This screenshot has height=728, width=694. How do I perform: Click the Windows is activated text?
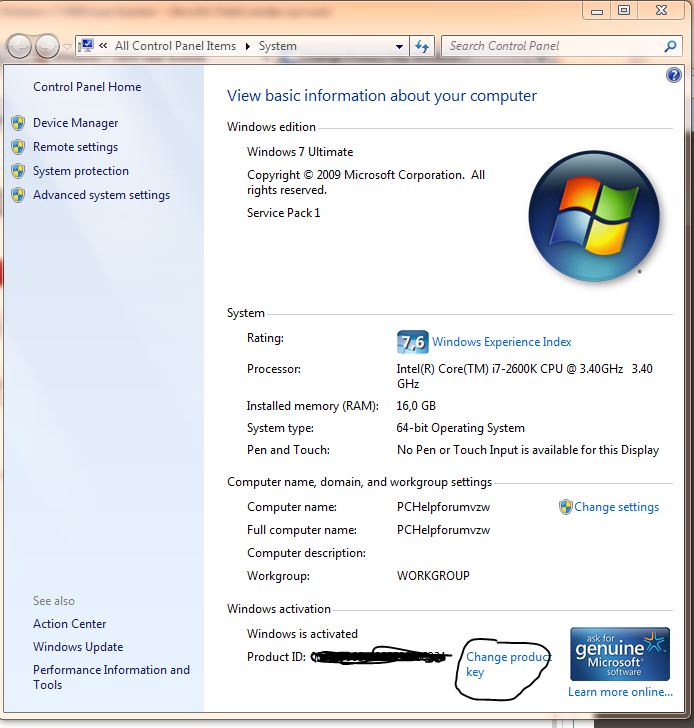(x=302, y=634)
